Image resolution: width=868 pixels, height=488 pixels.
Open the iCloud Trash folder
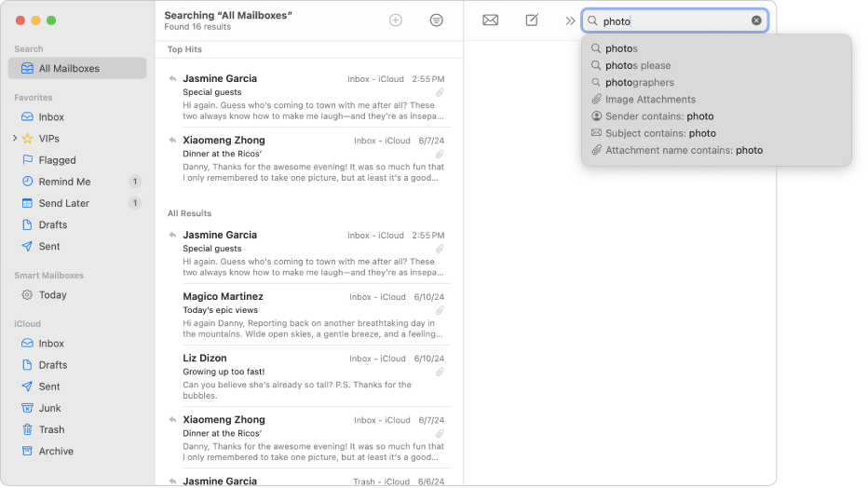51,429
